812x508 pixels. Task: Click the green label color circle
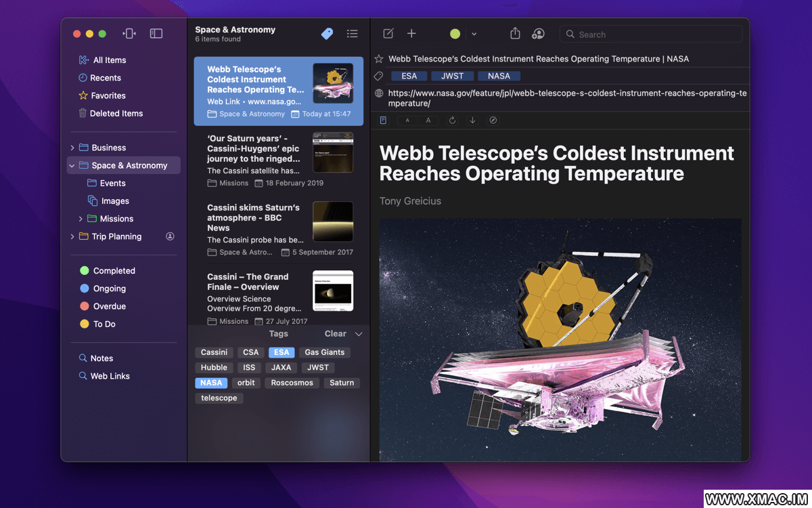(455, 34)
